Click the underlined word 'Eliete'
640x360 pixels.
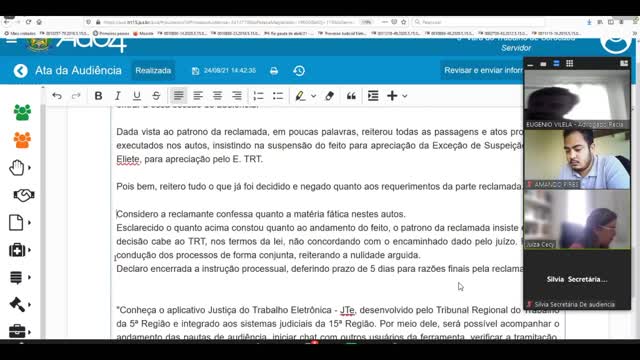click(128, 159)
